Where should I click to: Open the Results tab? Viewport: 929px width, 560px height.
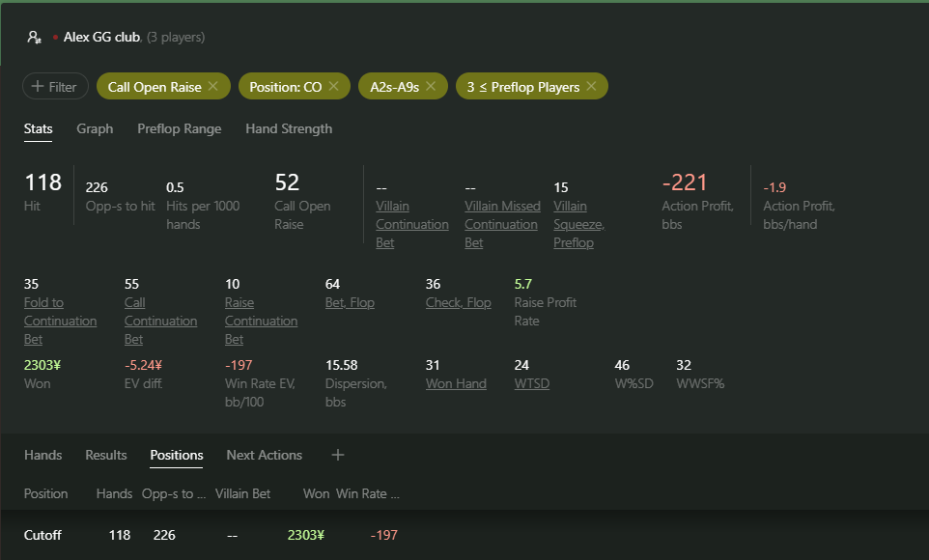coord(105,455)
